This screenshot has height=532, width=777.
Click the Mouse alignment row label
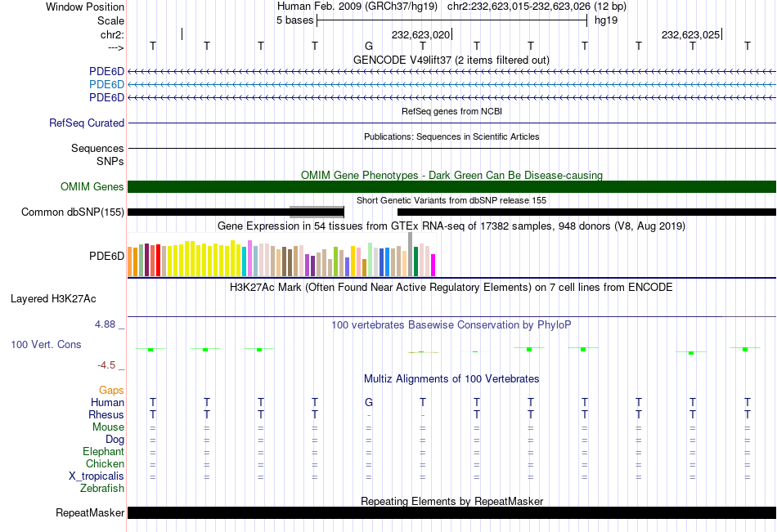[108, 427]
